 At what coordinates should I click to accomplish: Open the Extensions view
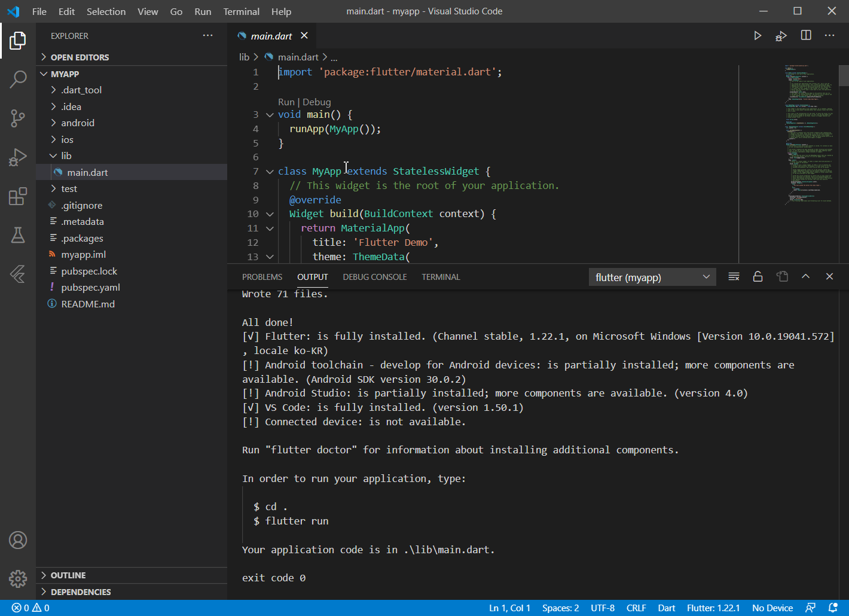tap(18, 196)
